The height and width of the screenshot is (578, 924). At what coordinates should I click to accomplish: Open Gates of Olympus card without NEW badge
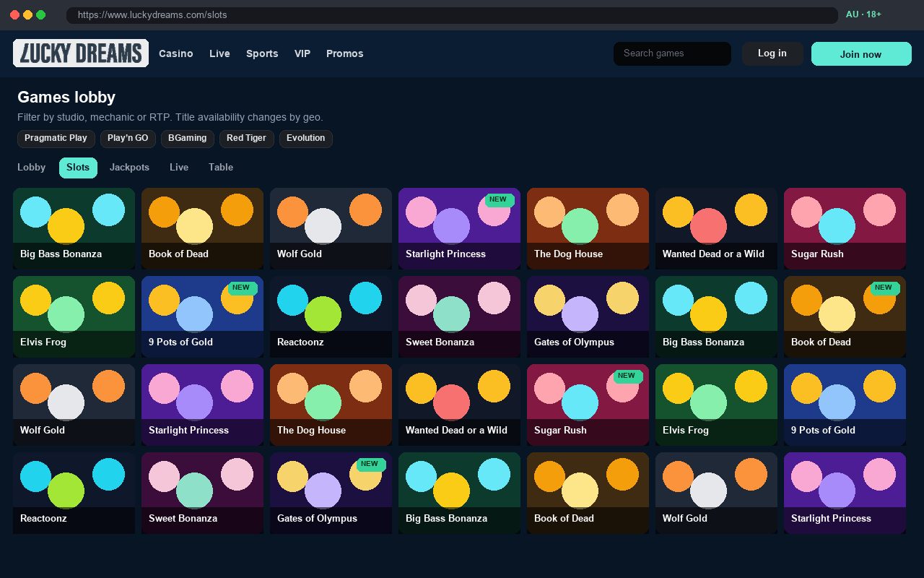(588, 316)
